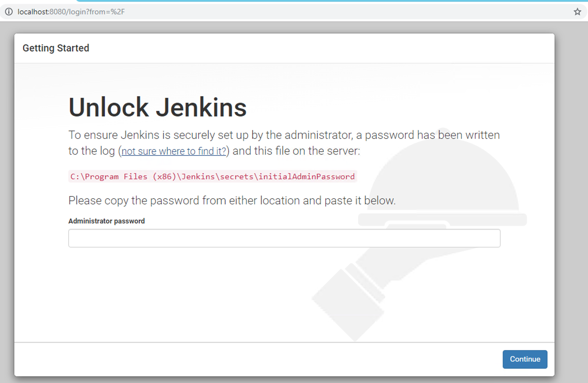Open the 'not sure where to find it?' link
588x383 pixels.
click(x=174, y=151)
